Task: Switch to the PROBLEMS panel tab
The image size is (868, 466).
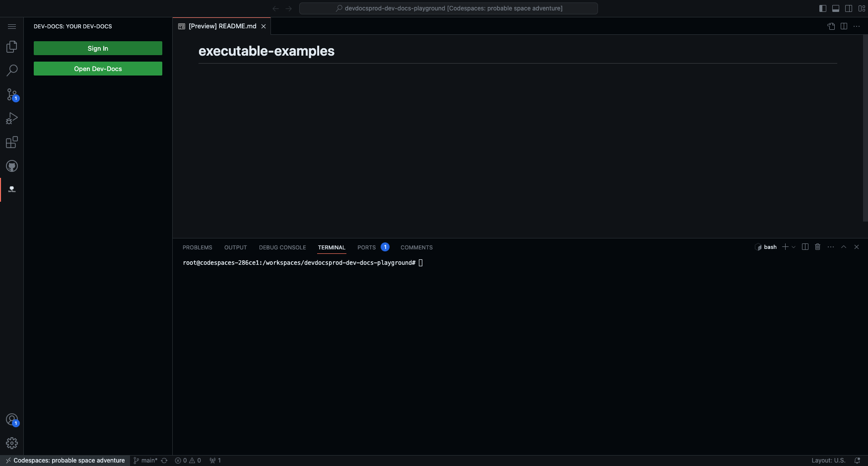Action: (197, 247)
